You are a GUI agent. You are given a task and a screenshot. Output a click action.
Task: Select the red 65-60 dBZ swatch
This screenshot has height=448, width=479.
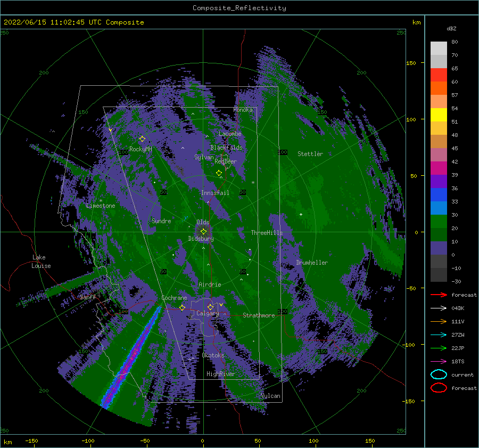click(x=439, y=75)
